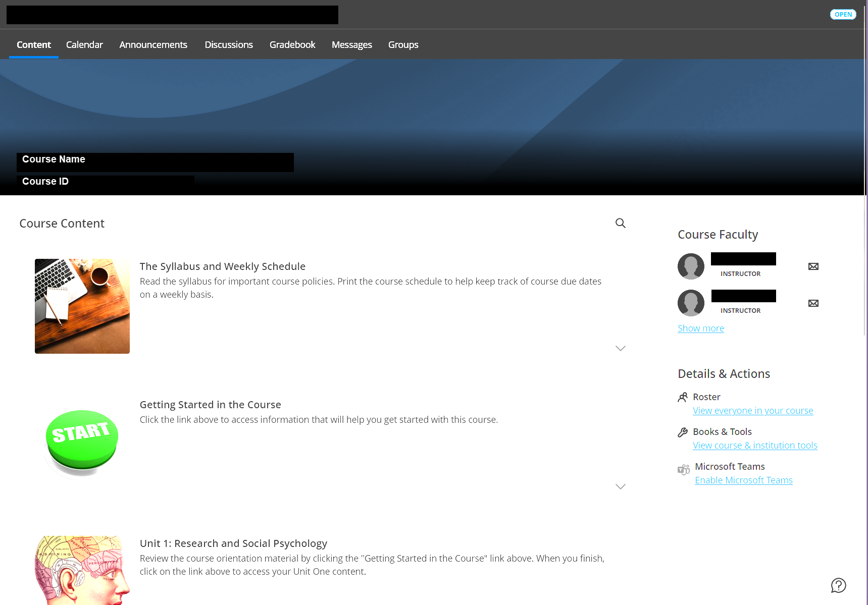868x605 pixels.
Task: Switch to the Gradebook tab
Action: 292,44
